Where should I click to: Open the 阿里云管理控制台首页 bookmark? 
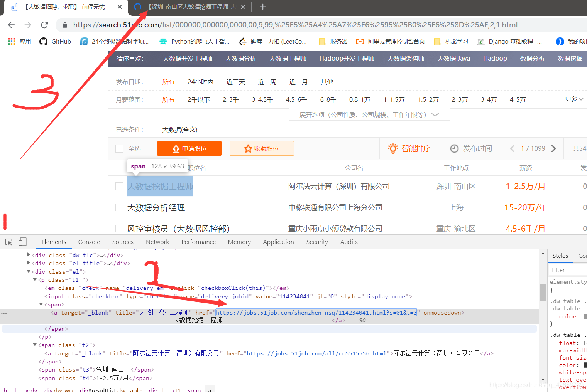tap(391, 41)
